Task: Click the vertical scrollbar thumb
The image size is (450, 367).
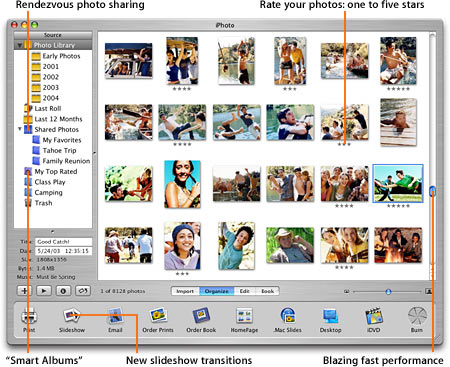Action: point(432,191)
